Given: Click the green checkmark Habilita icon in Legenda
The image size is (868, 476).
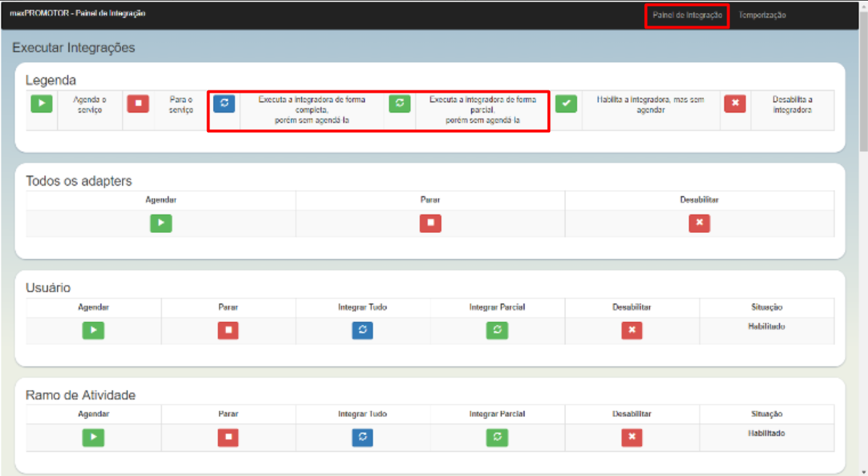Looking at the screenshot, I should (x=566, y=104).
